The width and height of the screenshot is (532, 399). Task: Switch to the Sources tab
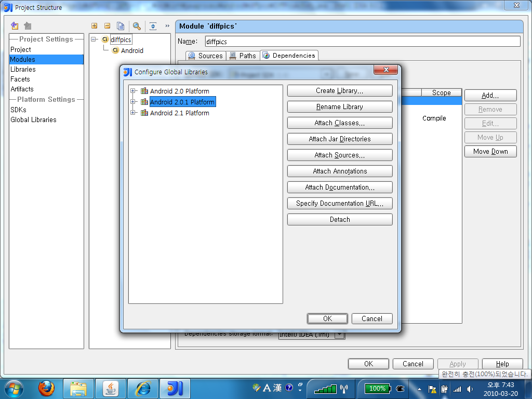click(206, 56)
